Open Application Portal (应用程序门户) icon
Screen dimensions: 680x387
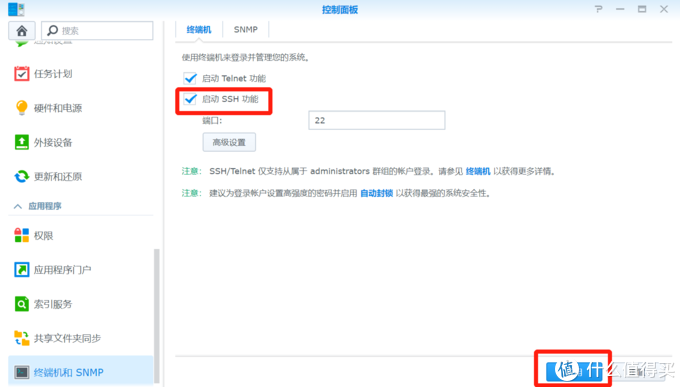click(x=22, y=269)
